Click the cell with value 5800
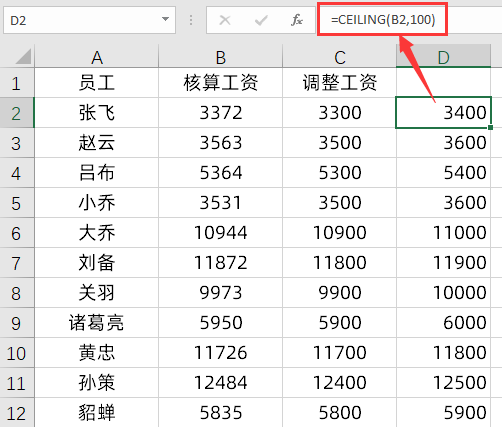 pyautogui.click(x=339, y=413)
